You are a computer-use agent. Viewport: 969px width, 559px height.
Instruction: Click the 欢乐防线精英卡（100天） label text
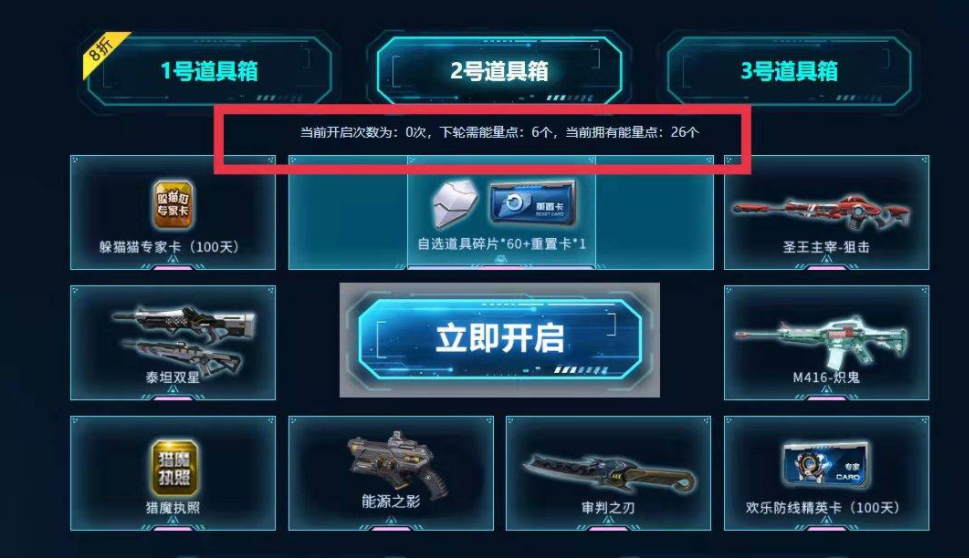(x=823, y=508)
